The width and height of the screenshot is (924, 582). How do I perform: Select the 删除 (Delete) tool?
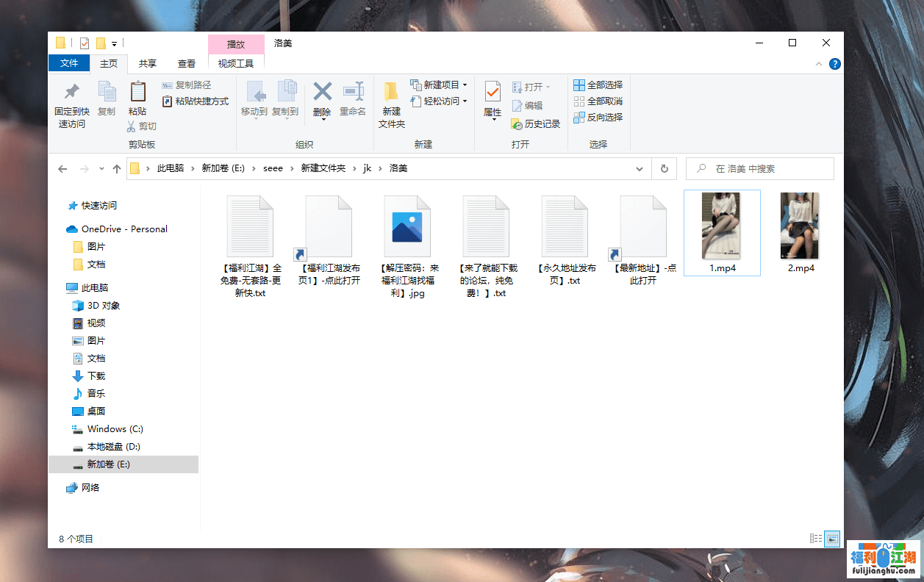(x=322, y=96)
